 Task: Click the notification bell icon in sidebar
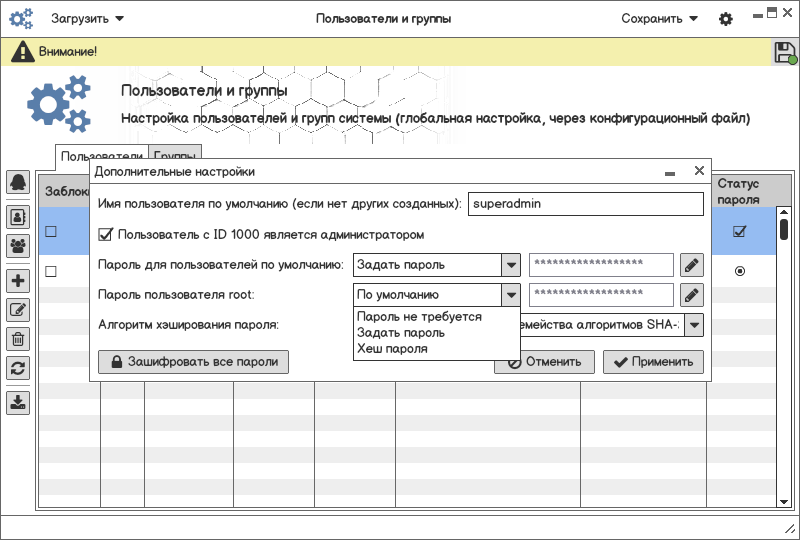[18, 182]
